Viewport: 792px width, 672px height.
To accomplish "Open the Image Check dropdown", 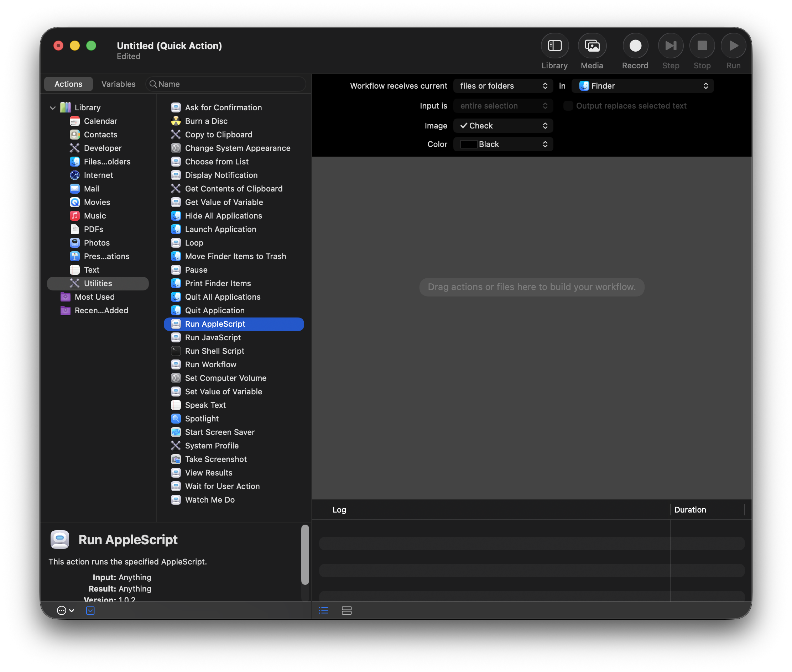I will point(503,126).
